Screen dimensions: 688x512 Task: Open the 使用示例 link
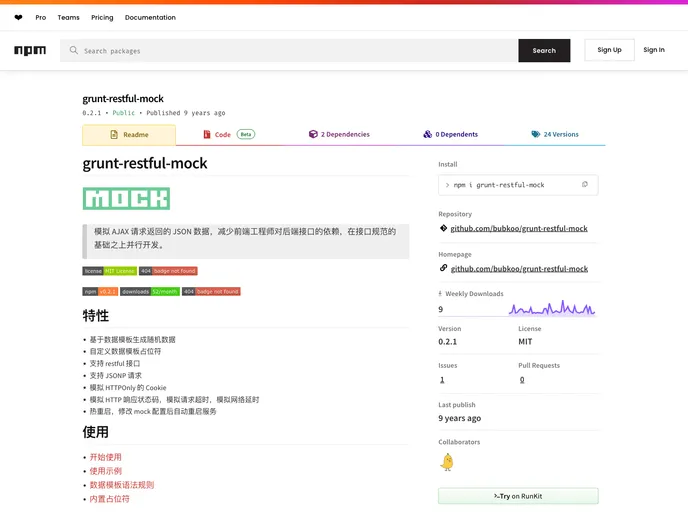[105, 471]
